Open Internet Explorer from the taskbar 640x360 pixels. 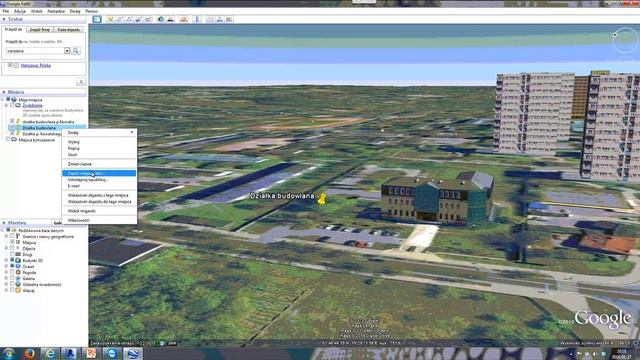[x=50, y=353]
